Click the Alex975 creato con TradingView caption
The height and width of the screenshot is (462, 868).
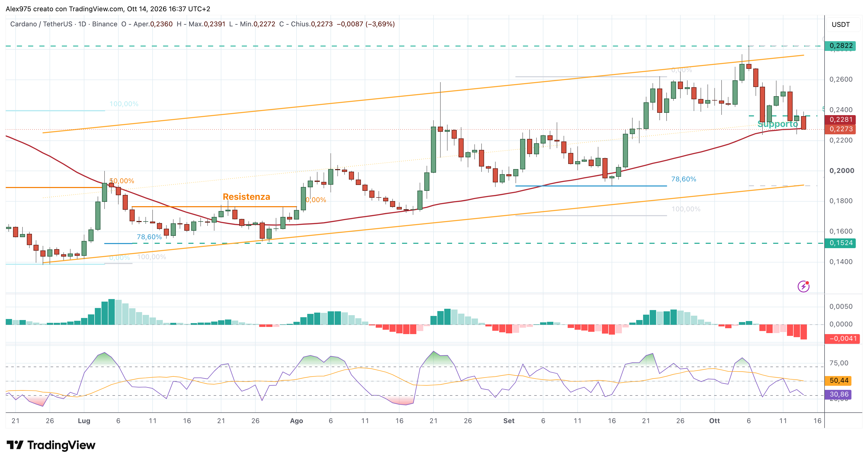pos(108,9)
